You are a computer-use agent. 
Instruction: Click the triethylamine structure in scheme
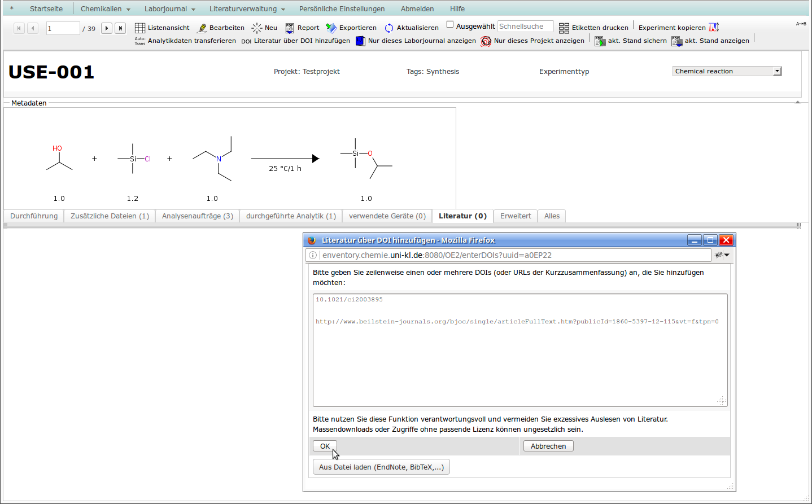click(213, 159)
